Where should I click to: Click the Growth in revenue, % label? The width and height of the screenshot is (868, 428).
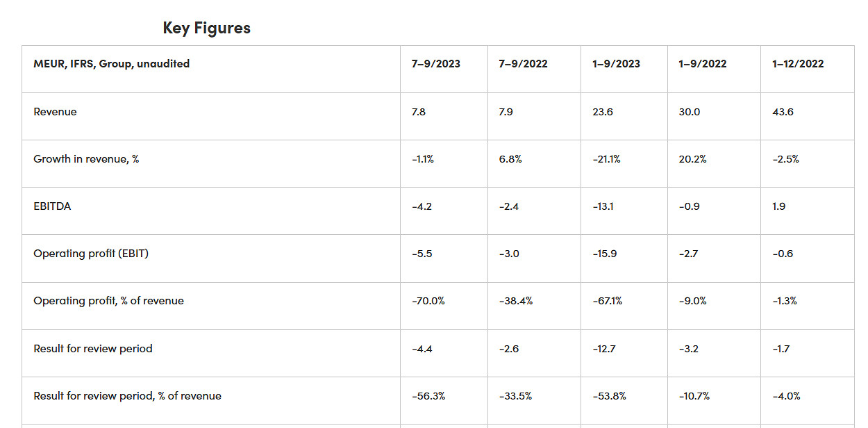[x=86, y=159]
